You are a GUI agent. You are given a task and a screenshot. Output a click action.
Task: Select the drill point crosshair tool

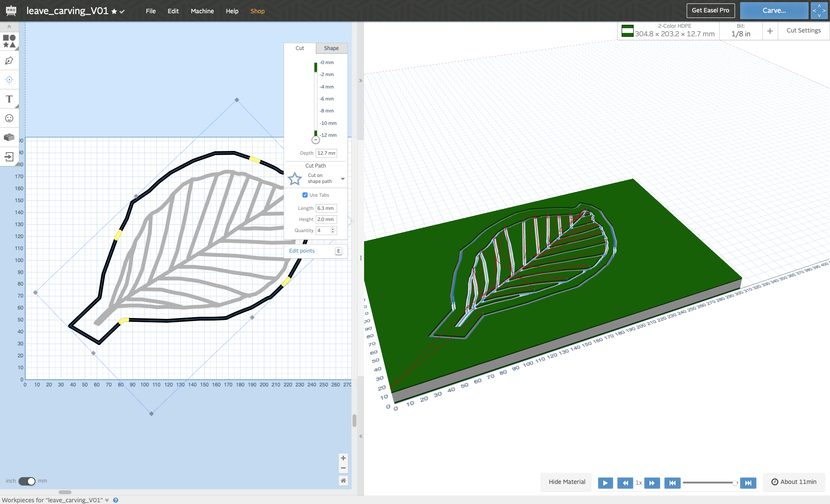click(9, 80)
